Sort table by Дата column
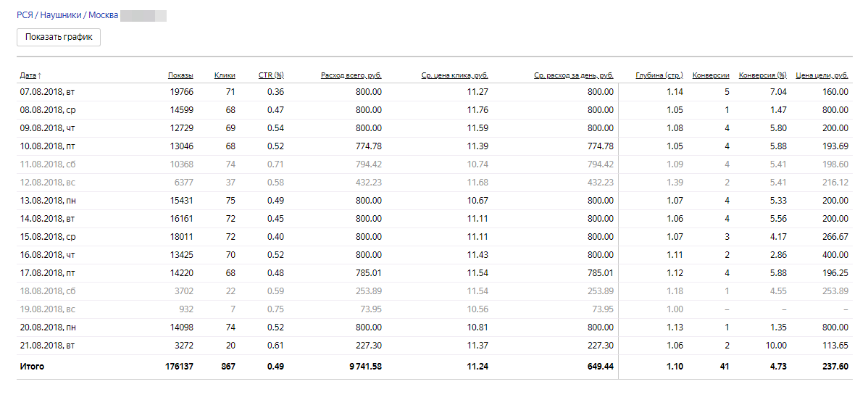 coord(28,75)
